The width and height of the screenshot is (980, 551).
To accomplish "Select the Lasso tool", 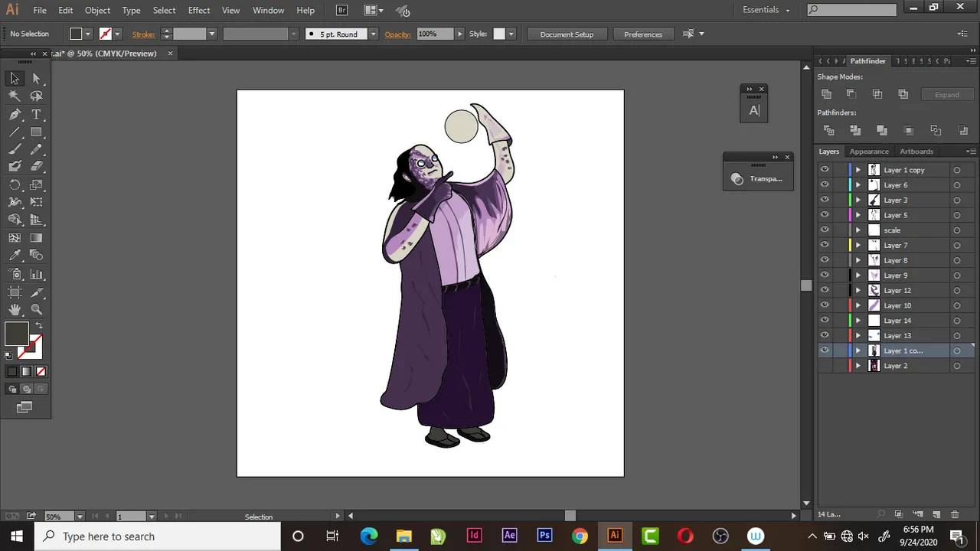I will 36,96.
